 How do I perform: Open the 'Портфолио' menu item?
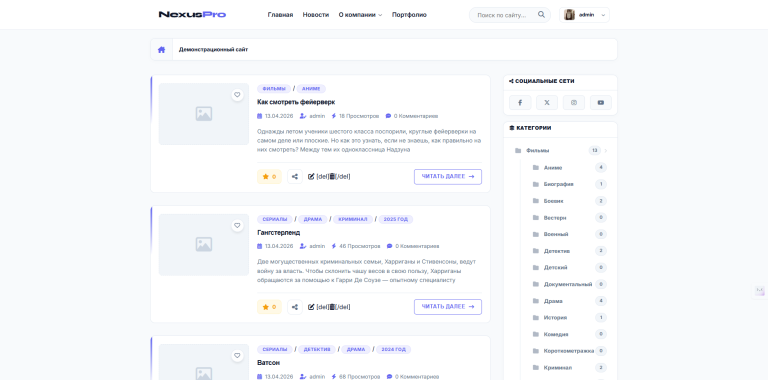click(409, 15)
